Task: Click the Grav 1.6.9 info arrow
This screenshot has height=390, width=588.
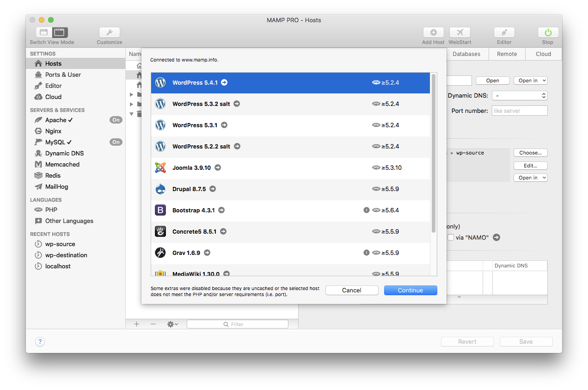Action: click(x=207, y=253)
